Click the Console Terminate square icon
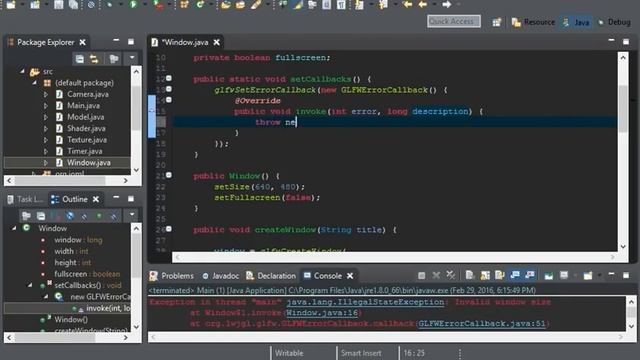The height and width of the screenshot is (360, 640). click(422, 276)
